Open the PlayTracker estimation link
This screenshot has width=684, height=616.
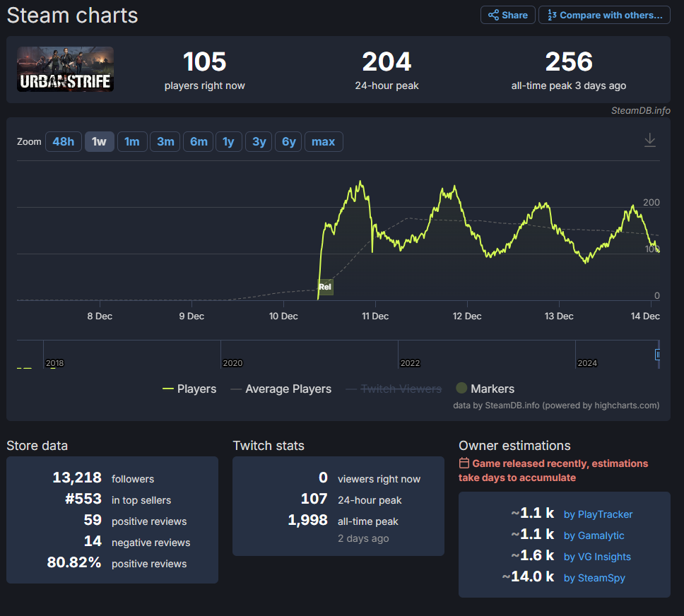(598, 514)
